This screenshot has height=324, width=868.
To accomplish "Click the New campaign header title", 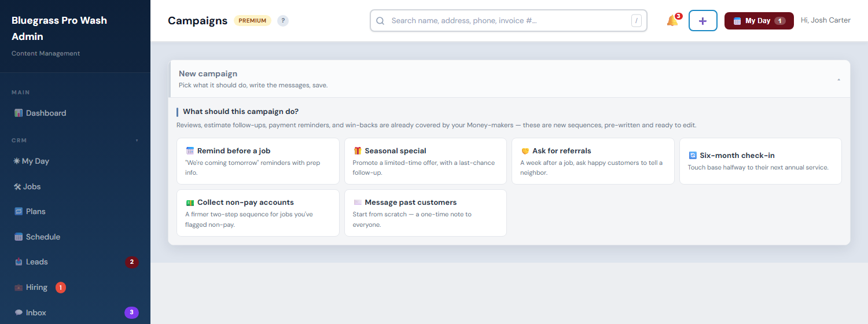I will pos(208,73).
